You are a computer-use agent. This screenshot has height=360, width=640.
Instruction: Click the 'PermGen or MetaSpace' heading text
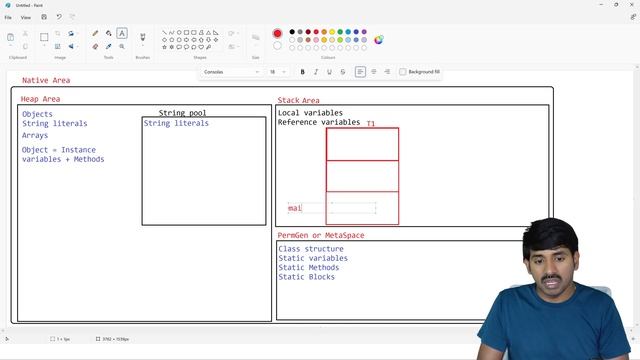pyautogui.click(x=321, y=235)
